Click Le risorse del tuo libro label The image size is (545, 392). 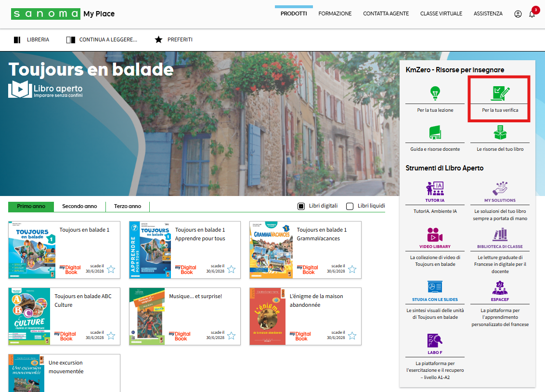point(500,149)
